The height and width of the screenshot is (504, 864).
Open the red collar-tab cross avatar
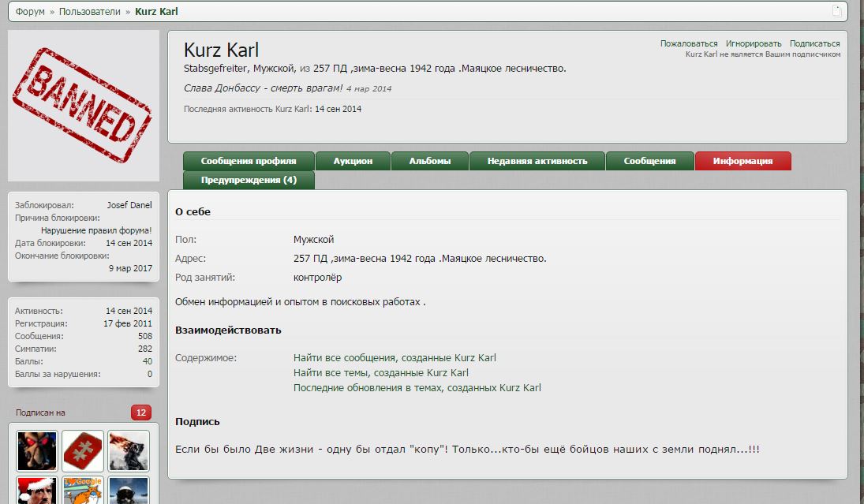pos(83,451)
